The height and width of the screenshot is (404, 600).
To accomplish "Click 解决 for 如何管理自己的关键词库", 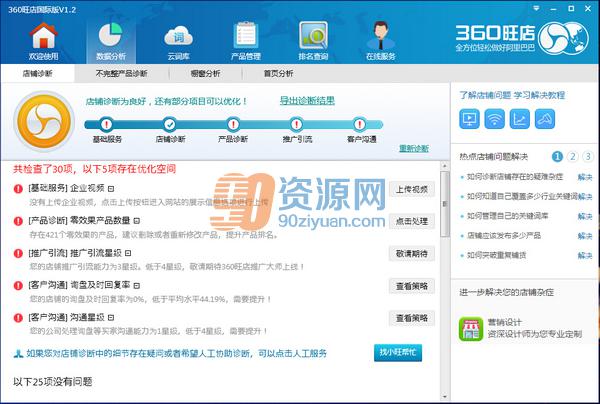I will (x=585, y=216).
